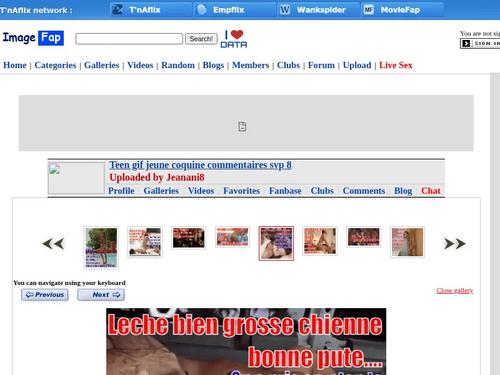Open the T'nAflix network site icon
This screenshot has height=375, width=500.
tap(117, 10)
